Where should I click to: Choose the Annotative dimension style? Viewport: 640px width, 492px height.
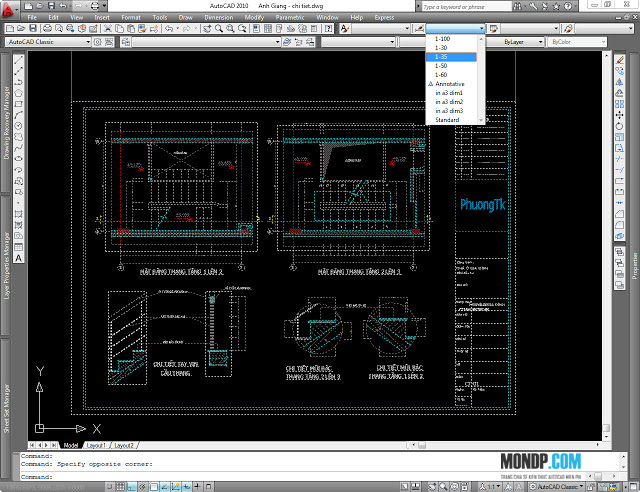point(451,84)
